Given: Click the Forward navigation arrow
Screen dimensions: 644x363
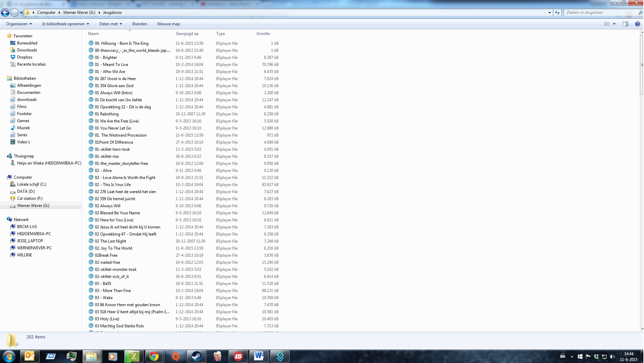Looking at the screenshot, I should click(x=14, y=12).
